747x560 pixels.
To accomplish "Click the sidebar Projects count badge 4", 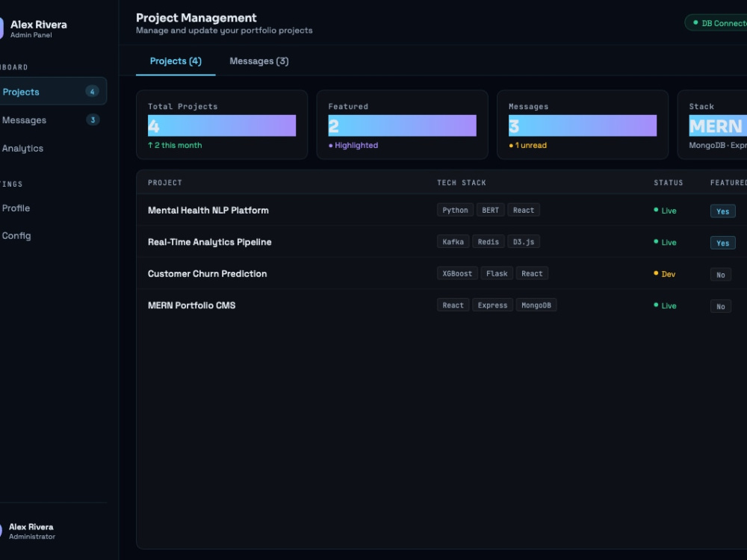I will pyautogui.click(x=93, y=91).
